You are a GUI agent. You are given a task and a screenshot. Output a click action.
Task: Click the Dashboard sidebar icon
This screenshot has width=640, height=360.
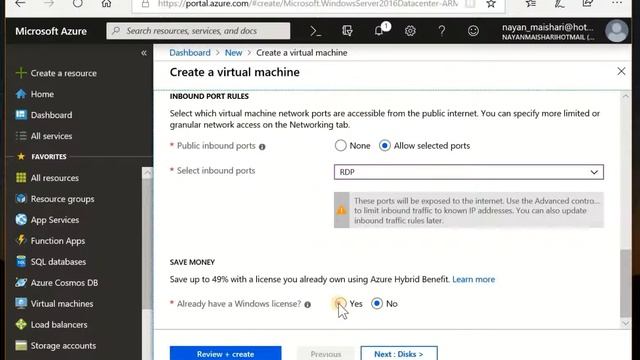21,115
